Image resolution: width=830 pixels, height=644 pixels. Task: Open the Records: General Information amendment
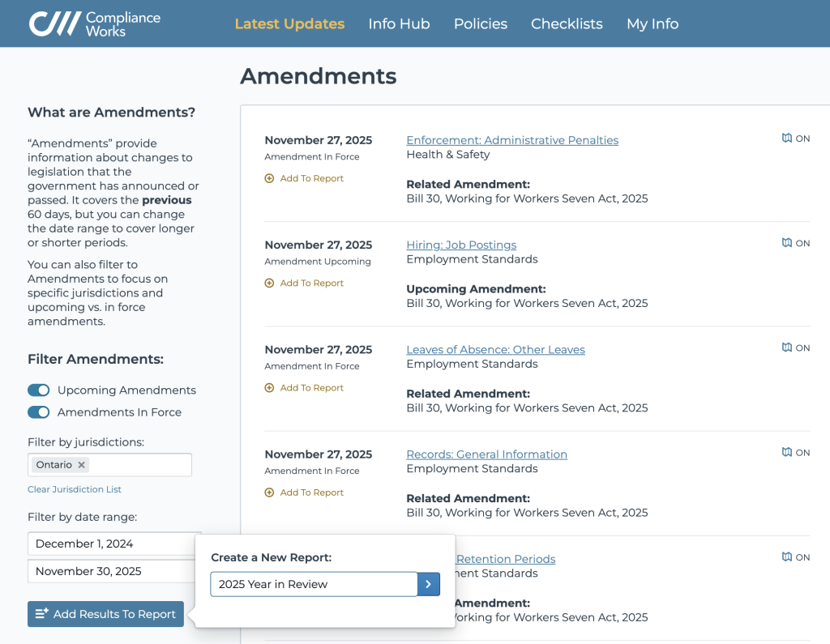tap(486, 454)
